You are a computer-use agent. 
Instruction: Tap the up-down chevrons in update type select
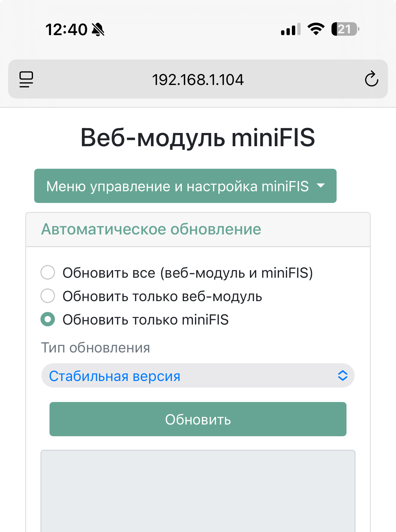(343, 376)
